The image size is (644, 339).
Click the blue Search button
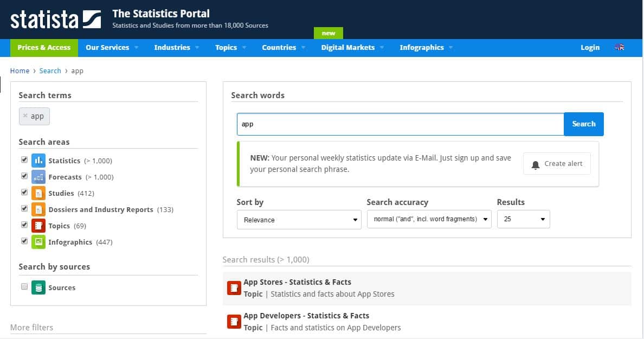[584, 124]
